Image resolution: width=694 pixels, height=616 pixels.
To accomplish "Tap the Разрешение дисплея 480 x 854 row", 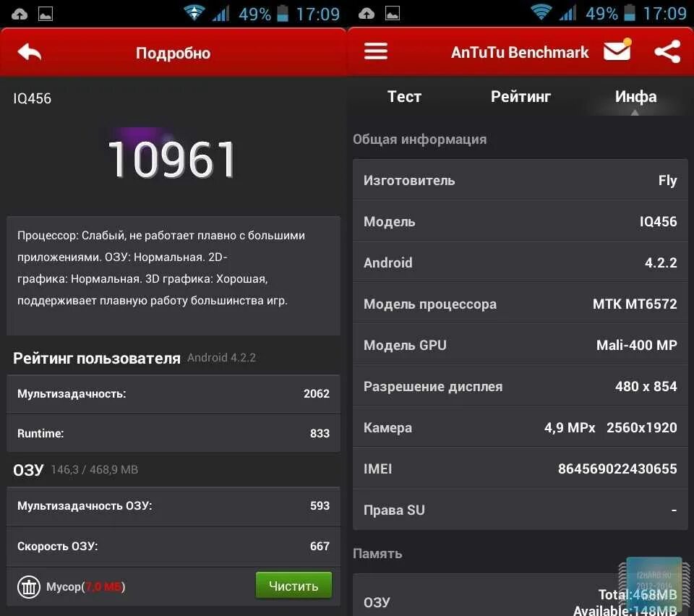I will (x=520, y=386).
